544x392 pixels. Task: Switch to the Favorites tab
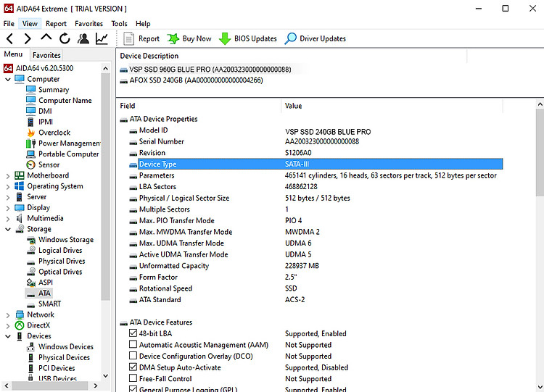(x=46, y=55)
